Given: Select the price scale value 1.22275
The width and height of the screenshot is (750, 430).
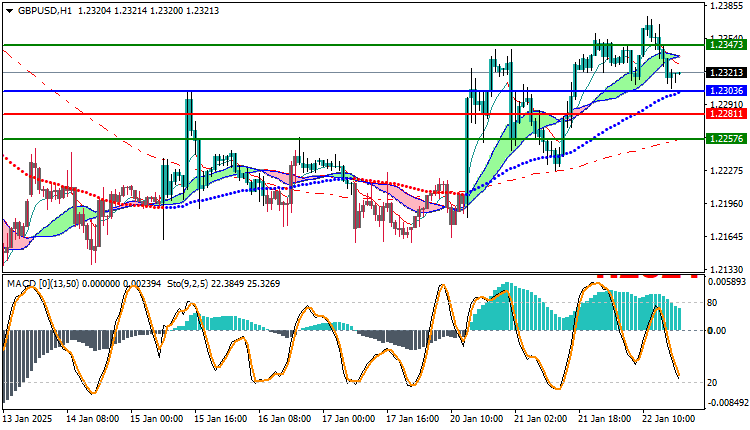Looking at the screenshot, I should click(727, 171).
